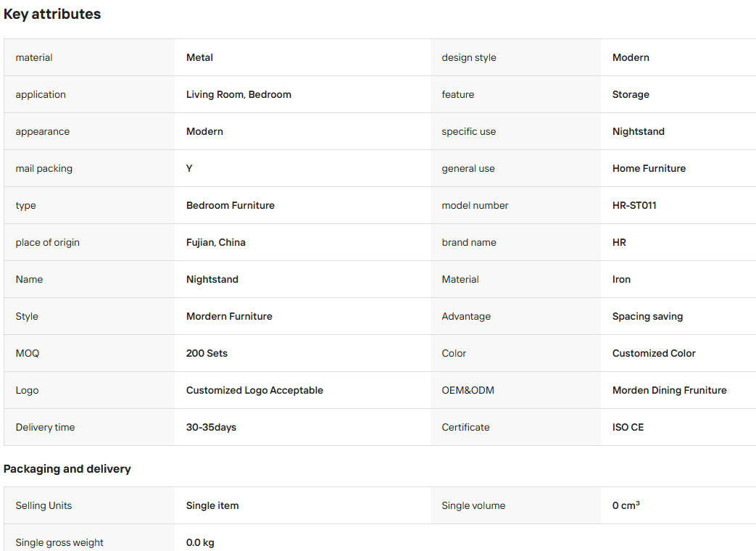Image resolution: width=756 pixels, height=551 pixels.
Task: Click the Key attributes heading
Action: tap(52, 14)
